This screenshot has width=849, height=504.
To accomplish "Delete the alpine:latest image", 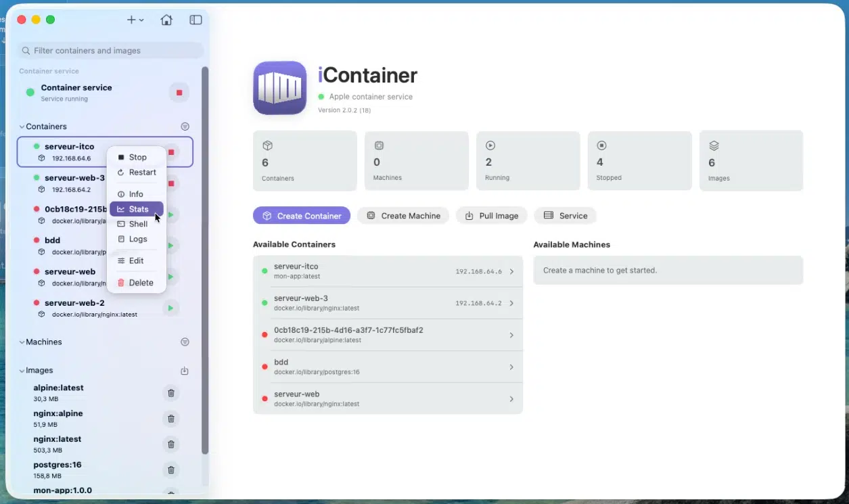I will 171,393.
